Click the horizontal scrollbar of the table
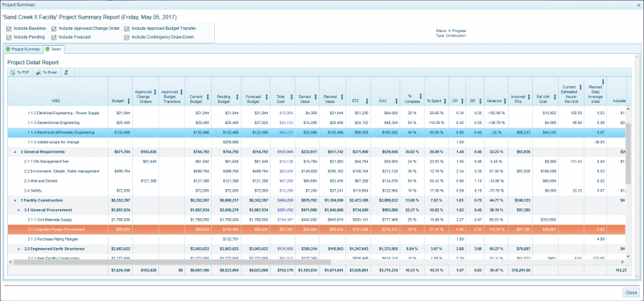Screen dimensions: 644x301 coord(172,262)
